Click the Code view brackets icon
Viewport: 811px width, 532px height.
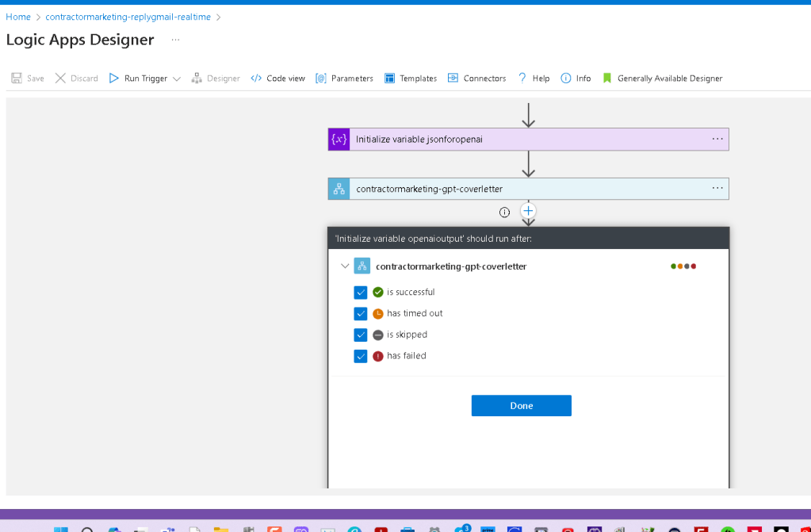click(256, 78)
